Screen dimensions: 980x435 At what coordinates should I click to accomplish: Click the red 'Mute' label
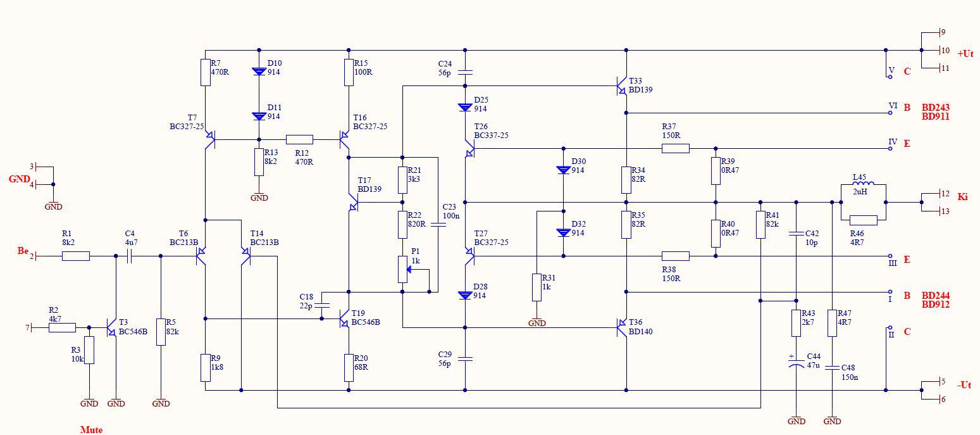91,430
